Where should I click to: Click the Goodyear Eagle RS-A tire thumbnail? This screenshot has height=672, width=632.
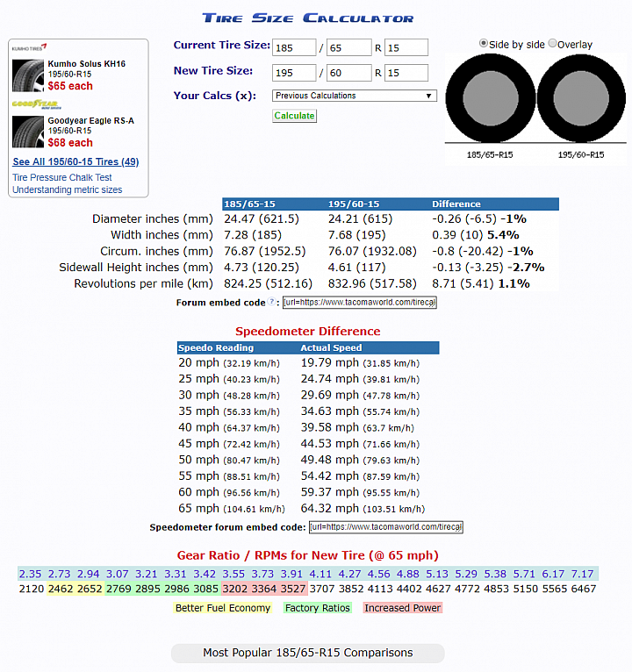tap(28, 132)
